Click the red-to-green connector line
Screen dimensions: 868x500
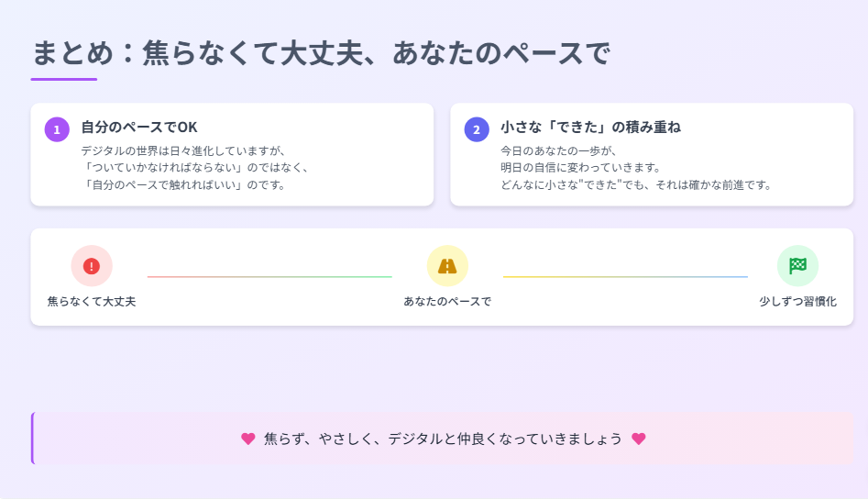pyautogui.click(x=269, y=276)
